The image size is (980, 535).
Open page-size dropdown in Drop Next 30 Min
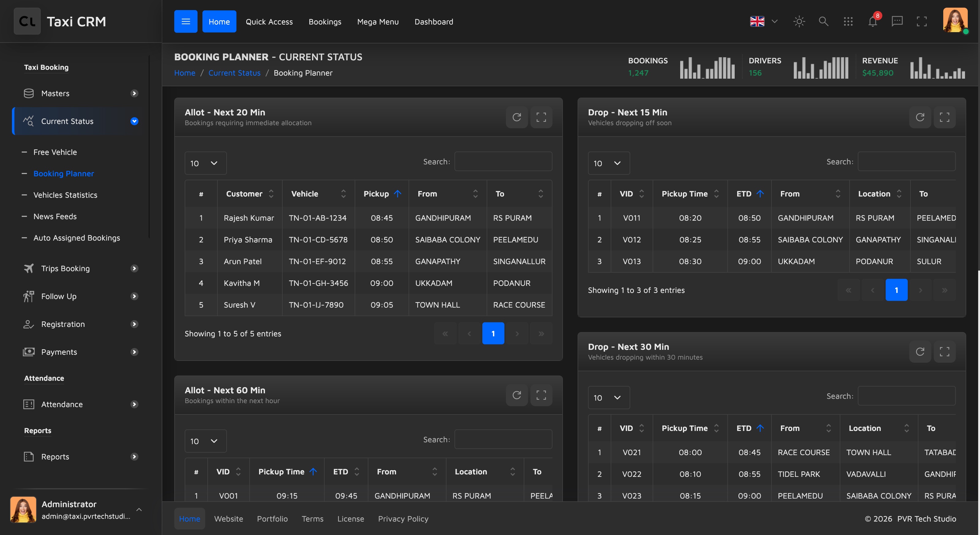(609, 398)
